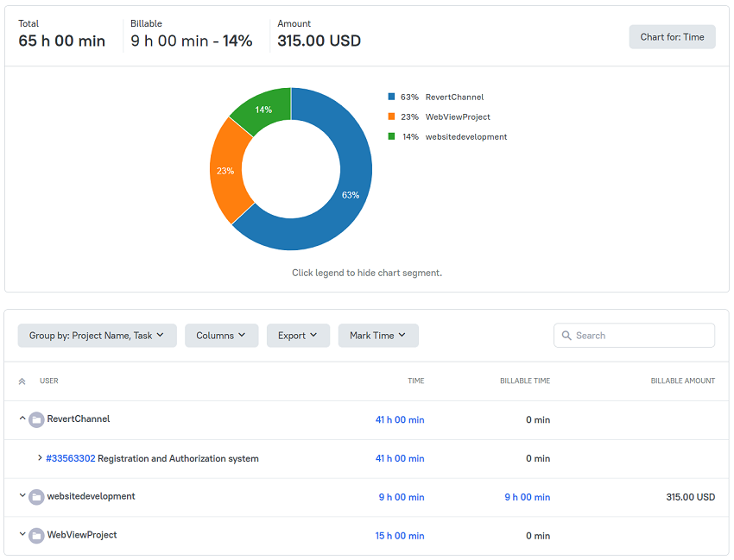Click the blue 63% donut segment
Screen dimensions: 734x560
click(x=349, y=197)
